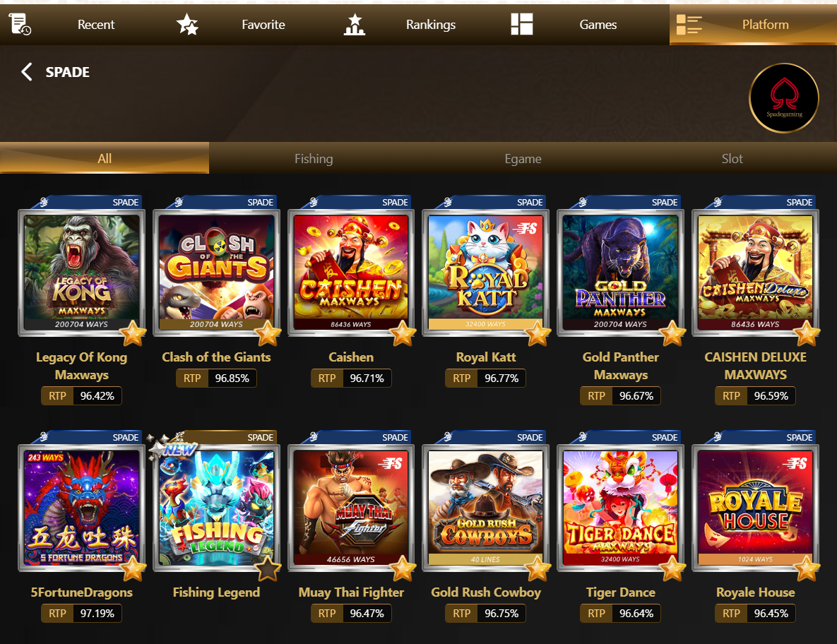Click the Recent history icon
The height and width of the screenshot is (644, 837).
click(x=20, y=24)
